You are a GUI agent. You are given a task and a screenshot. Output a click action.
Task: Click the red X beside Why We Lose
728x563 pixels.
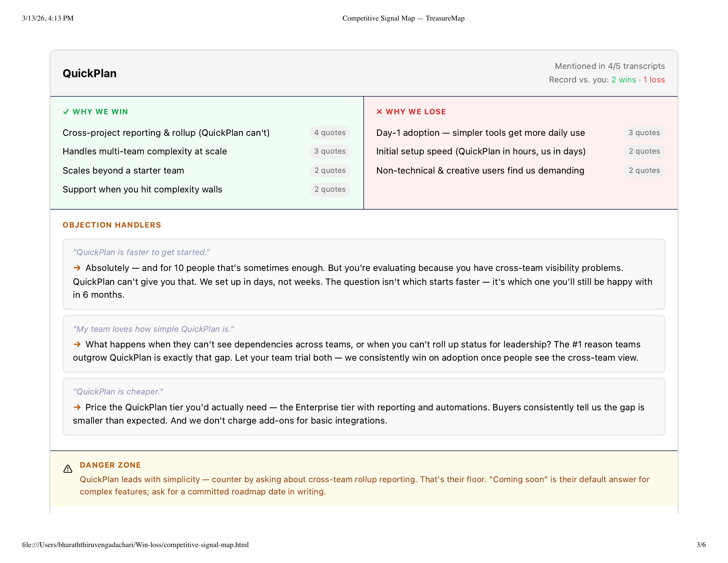[x=379, y=112]
